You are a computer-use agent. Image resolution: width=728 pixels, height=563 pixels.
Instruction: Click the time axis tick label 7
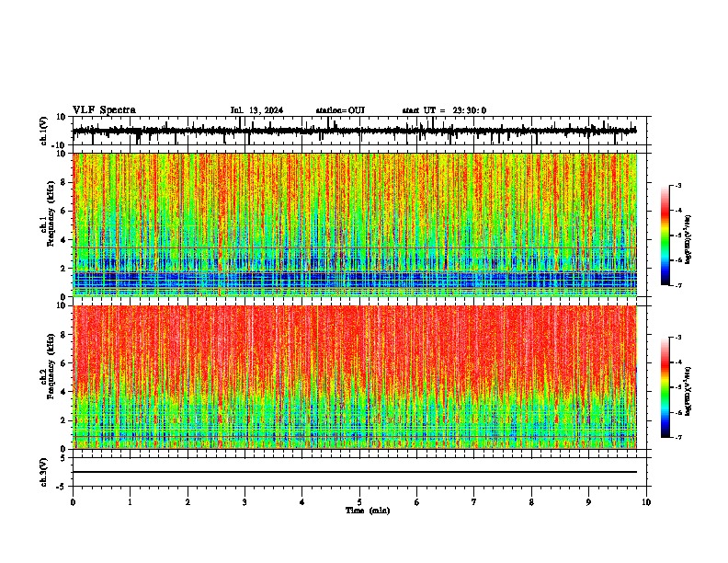point(474,502)
